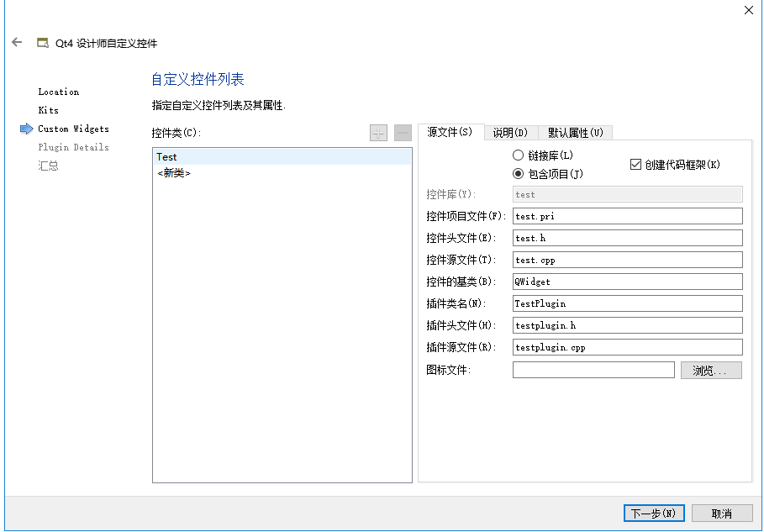Add a widget class with plus button
Screen dimensions: 764x532
(378, 133)
